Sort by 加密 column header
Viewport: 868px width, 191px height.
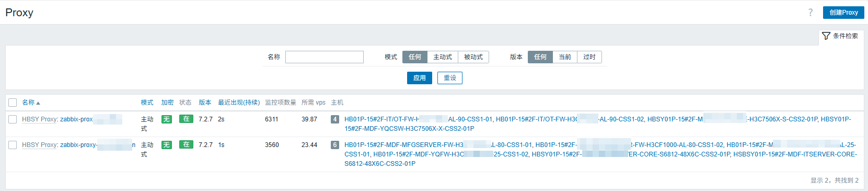(x=167, y=103)
